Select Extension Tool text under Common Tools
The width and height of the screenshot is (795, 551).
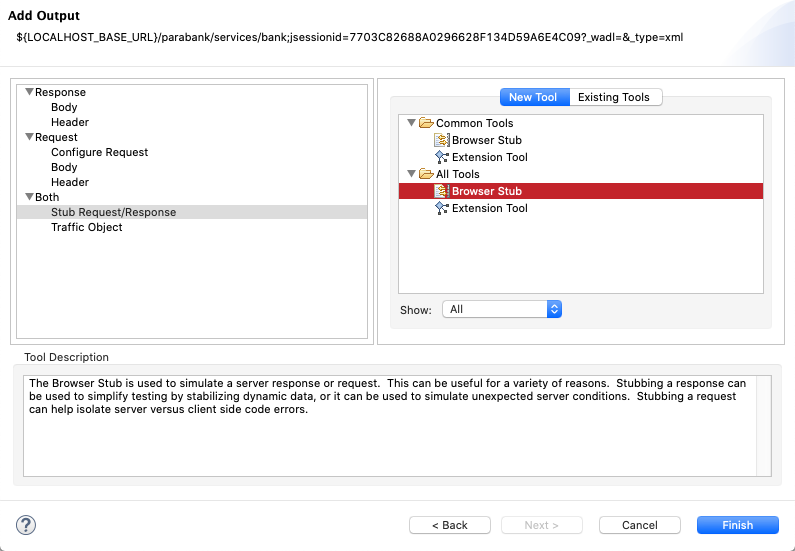pyautogui.click(x=490, y=157)
